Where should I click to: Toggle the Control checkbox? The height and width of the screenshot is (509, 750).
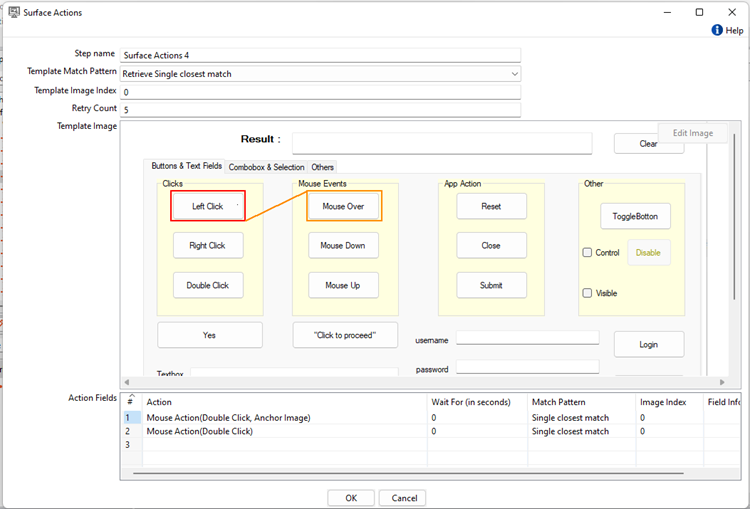[x=588, y=253]
